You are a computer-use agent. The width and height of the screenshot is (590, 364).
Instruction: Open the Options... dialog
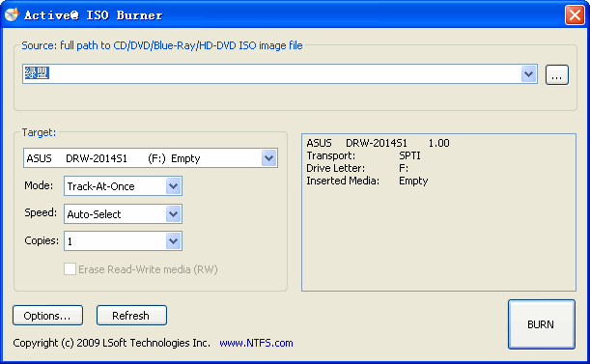pos(47,316)
